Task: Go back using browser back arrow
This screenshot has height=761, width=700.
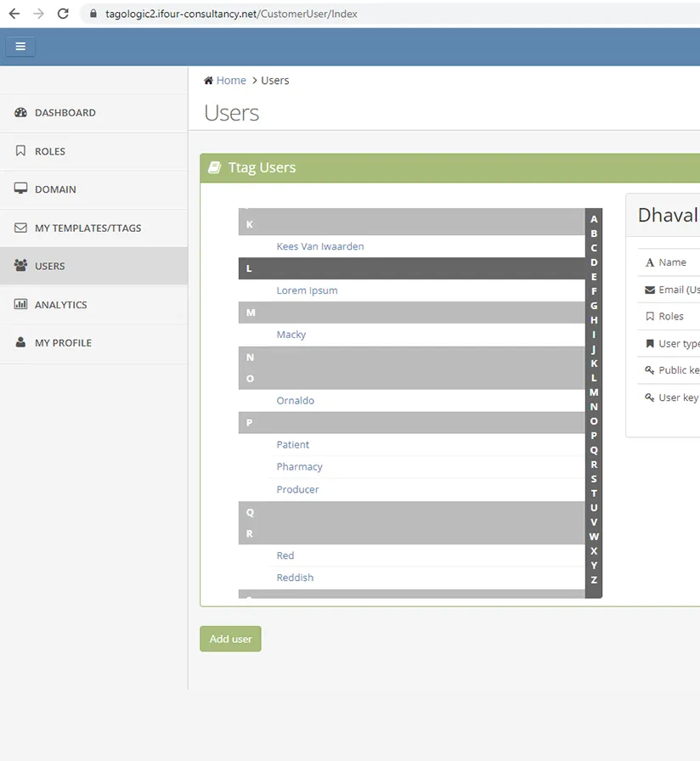Action: click(x=14, y=14)
